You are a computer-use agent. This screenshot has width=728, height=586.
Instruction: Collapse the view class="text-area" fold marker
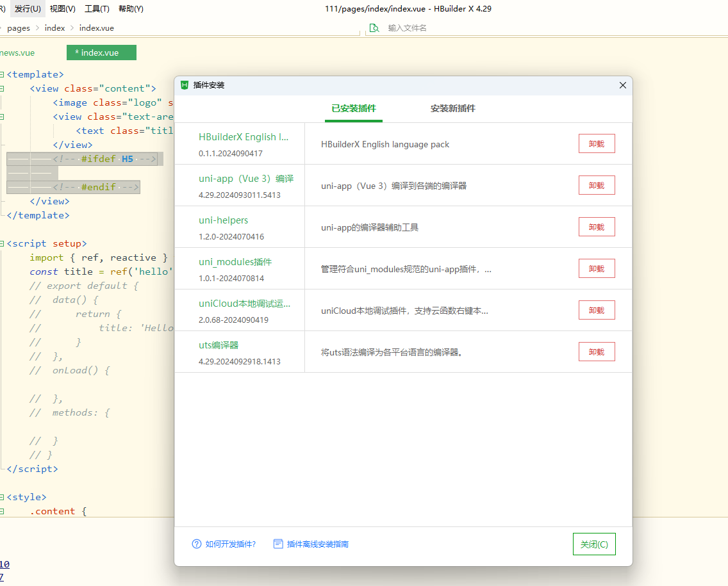click(3, 117)
